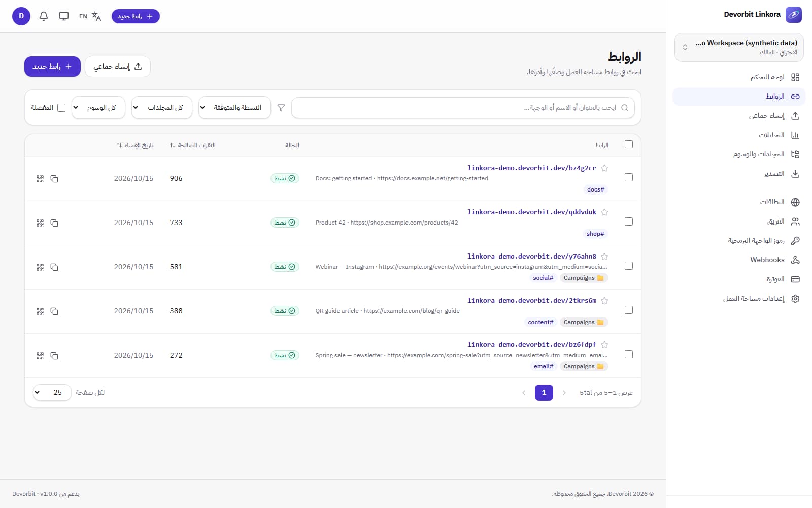The image size is (812, 508).
Task: Click the main رابط جديد button
Action: (52, 67)
